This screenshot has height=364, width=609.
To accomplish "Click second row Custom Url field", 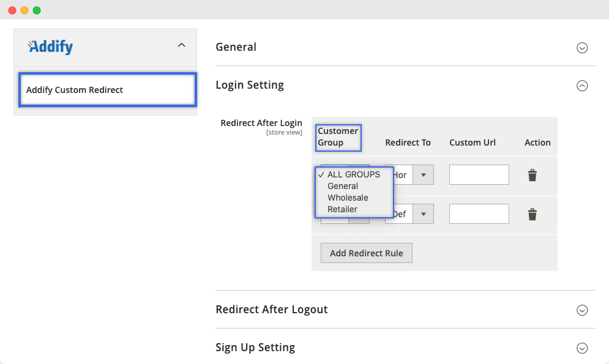I will (479, 214).
